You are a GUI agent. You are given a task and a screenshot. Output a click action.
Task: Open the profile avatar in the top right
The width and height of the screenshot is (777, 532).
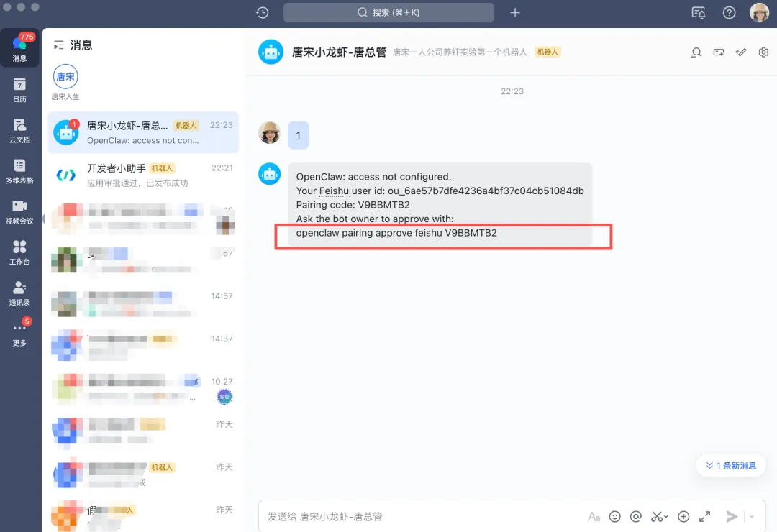759,12
